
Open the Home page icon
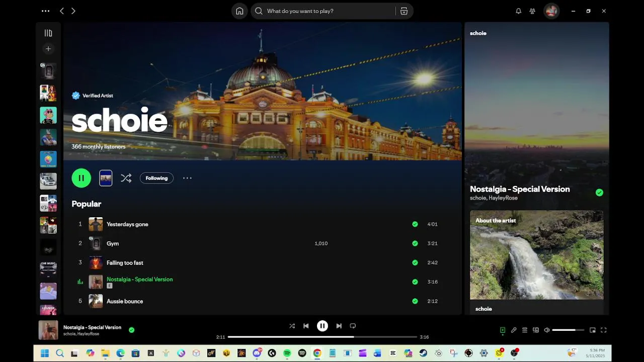[239, 11]
